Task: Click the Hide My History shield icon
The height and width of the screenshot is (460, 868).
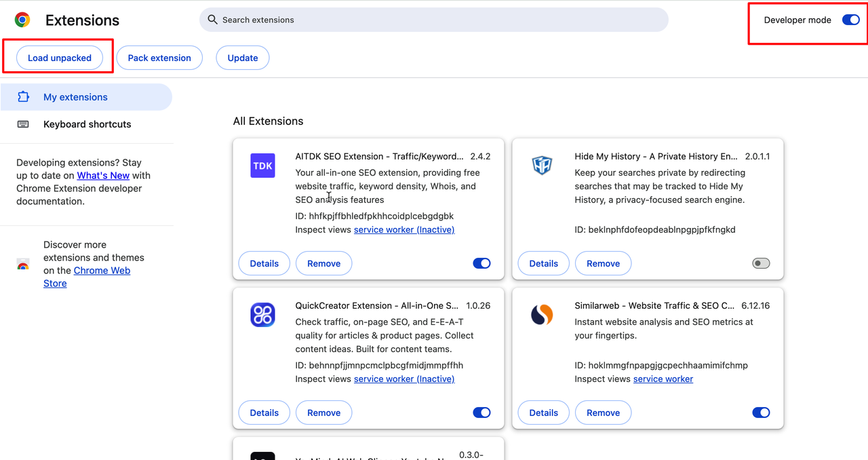Action: [542, 165]
